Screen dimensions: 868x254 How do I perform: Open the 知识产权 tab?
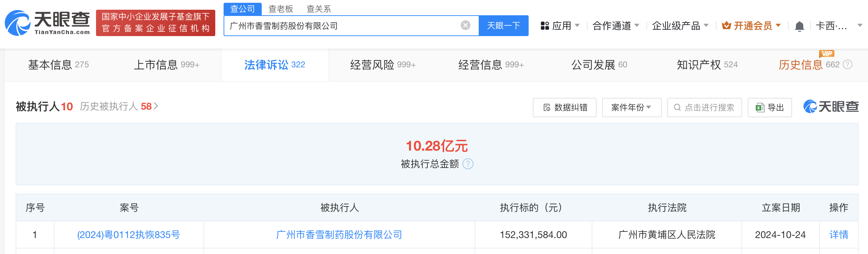point(707,65)
